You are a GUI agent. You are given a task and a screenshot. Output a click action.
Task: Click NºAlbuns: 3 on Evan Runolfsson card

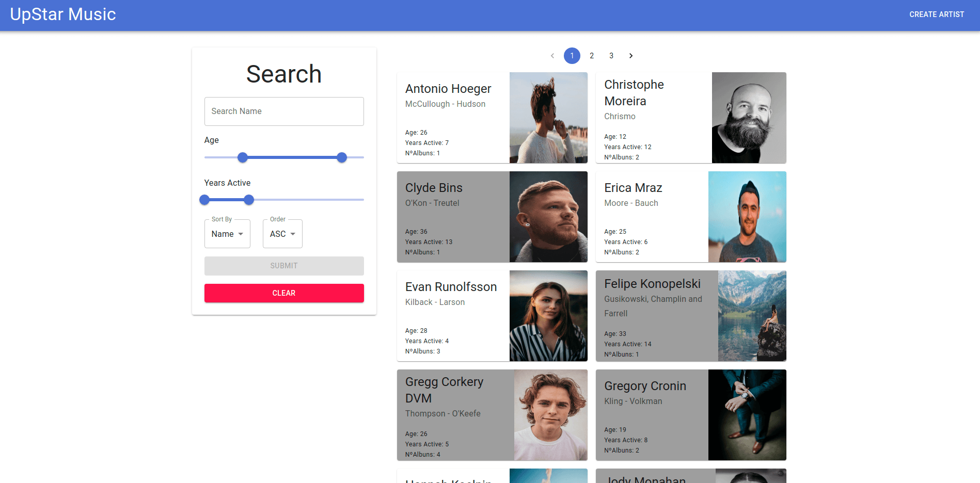(x=422, y=351)
